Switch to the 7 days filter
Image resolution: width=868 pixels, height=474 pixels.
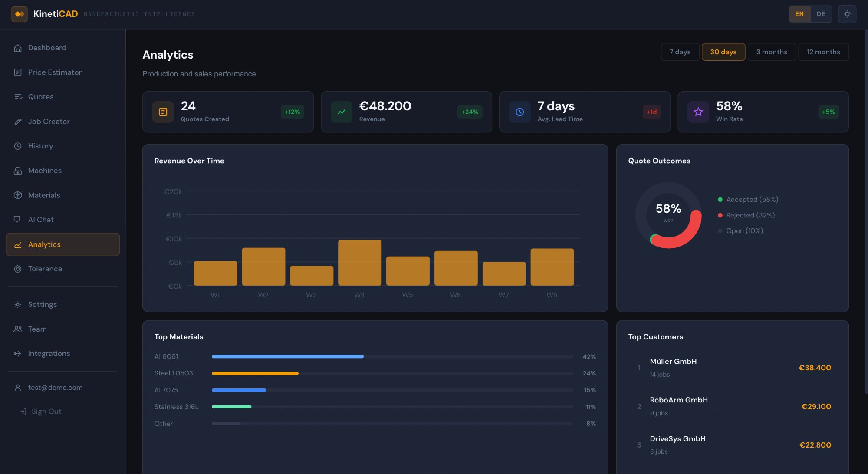[x=680, y=52]
